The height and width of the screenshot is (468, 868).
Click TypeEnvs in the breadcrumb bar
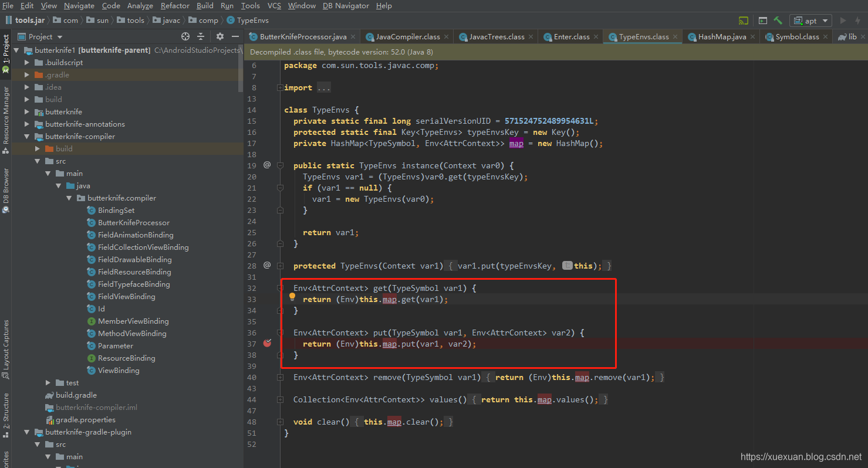247,20
